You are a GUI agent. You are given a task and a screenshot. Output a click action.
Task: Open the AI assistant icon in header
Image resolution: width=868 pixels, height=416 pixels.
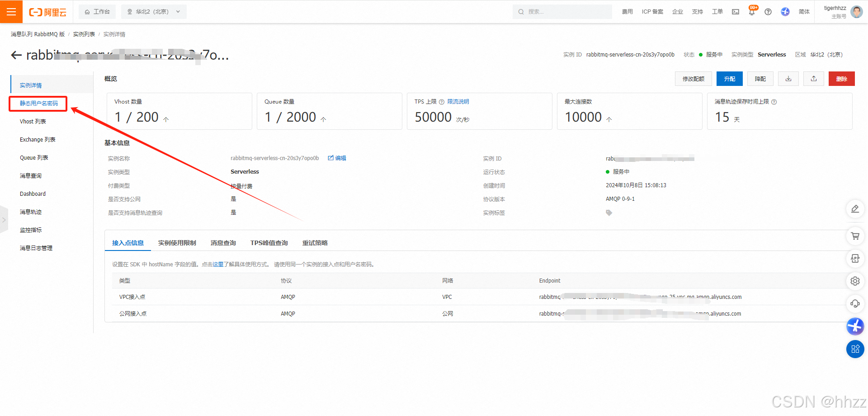tap(785, 12)
